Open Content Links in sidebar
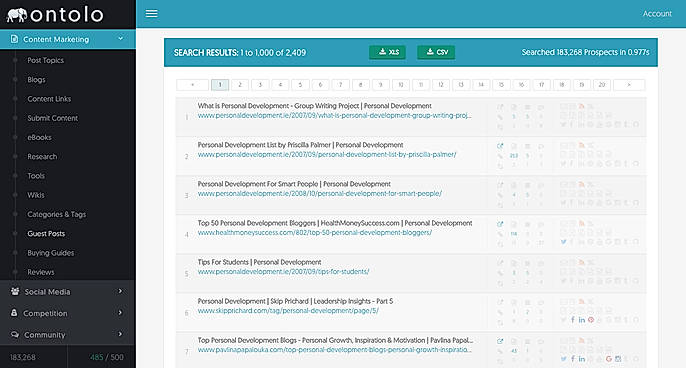Screen dimensions: 686x368 49,99
